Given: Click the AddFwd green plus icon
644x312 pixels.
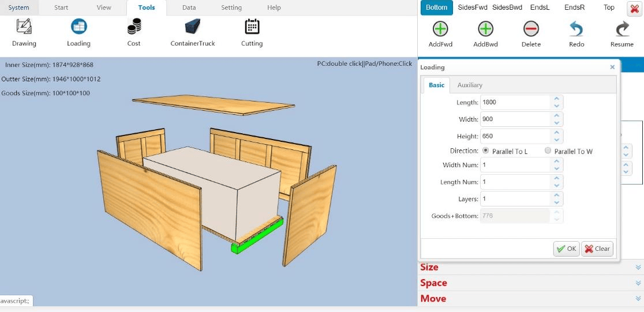Looking at the screenshot, I should click(440, 29).
